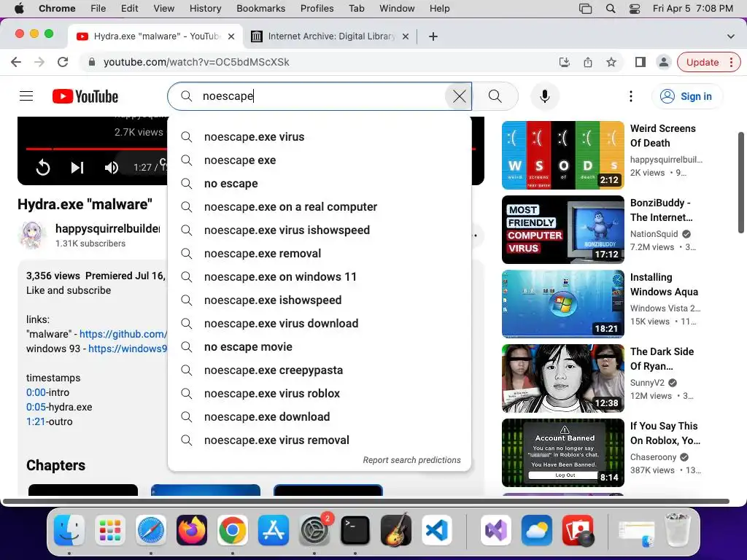
Task: Open the Bookmarks menu in the menu bar
Action: pyautogui.click(x=260, y=9)
